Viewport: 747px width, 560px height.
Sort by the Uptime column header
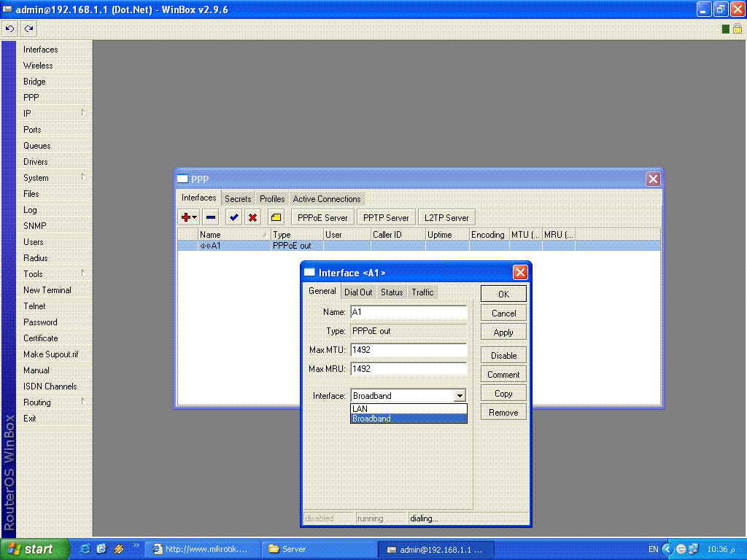[x=447, y=234]
